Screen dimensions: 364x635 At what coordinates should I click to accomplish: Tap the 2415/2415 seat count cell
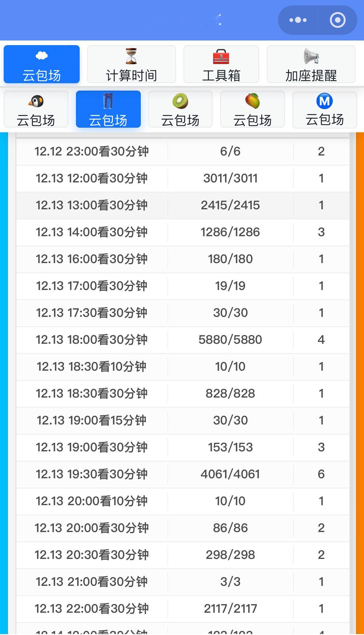pyautogui.click(x=230, y=205)
